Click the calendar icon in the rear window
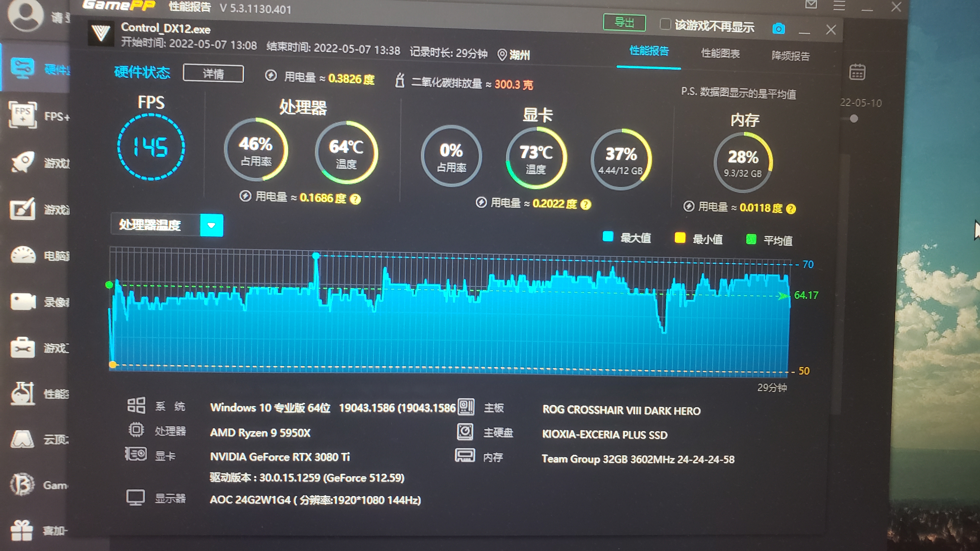Image resolution: width=980 pixels, height=551 pixels. (857, 72)
